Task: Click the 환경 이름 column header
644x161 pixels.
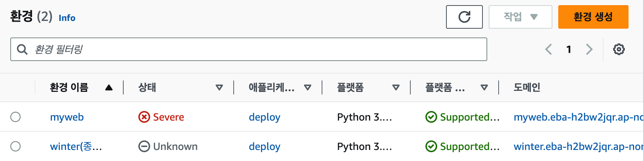Action: click(x=69, y=87)
